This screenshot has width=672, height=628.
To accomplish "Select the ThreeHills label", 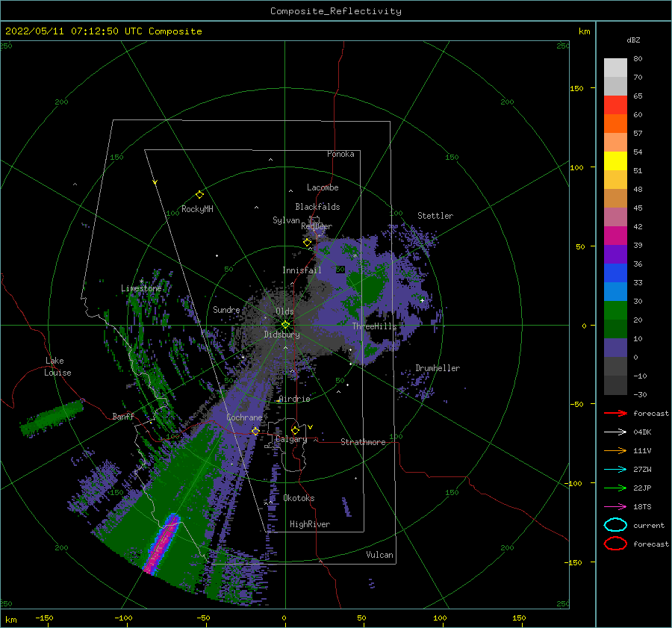I will coord(374,326).
